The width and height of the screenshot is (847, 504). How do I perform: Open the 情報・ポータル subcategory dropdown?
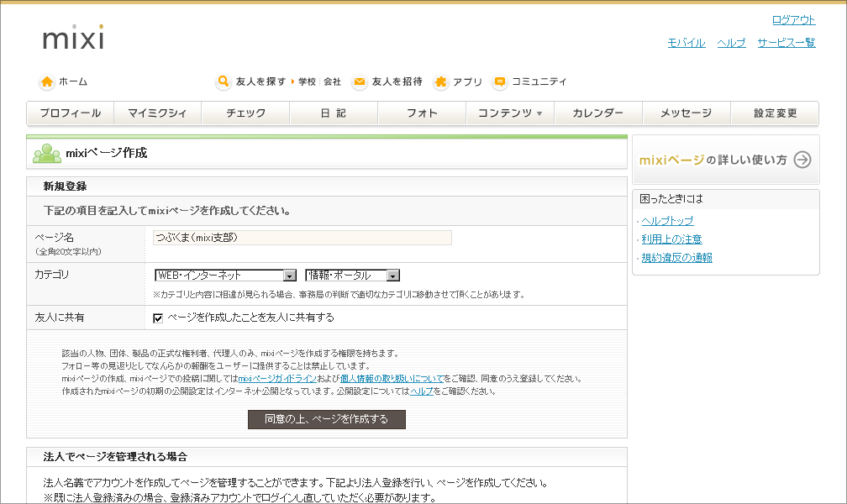click(x=352, y=276)
